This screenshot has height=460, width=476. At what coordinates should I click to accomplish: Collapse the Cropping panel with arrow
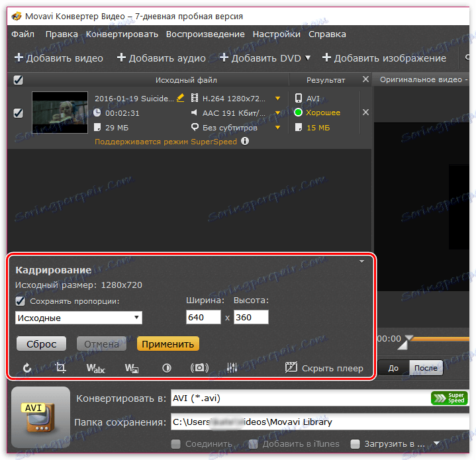361,261
